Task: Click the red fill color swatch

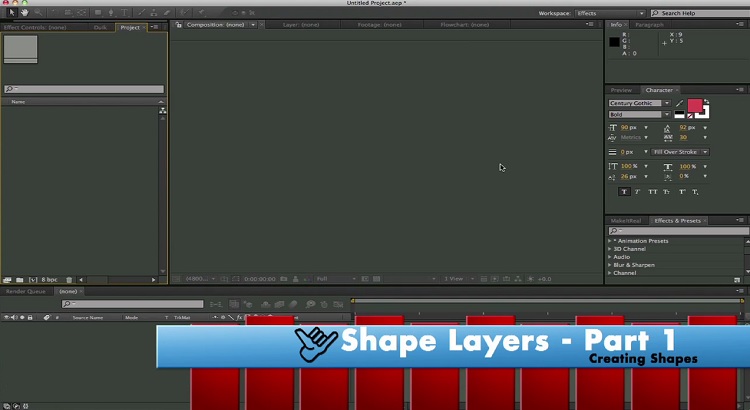Action: coord(695,105)
